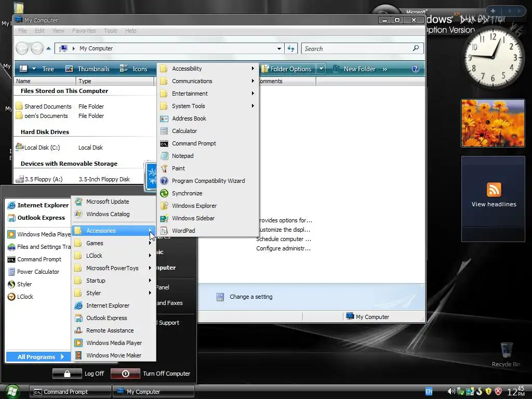
Task: Click the All Programs button
Action: click(38, 357)
